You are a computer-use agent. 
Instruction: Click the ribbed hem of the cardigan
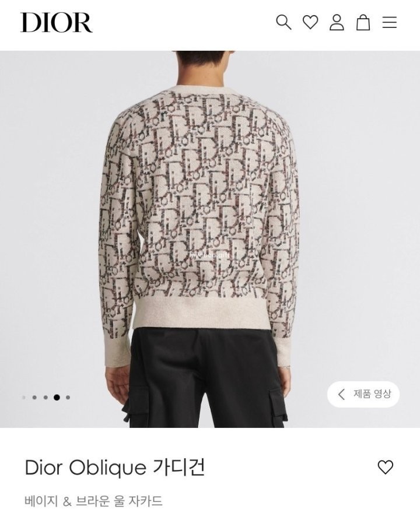point(201,314)
